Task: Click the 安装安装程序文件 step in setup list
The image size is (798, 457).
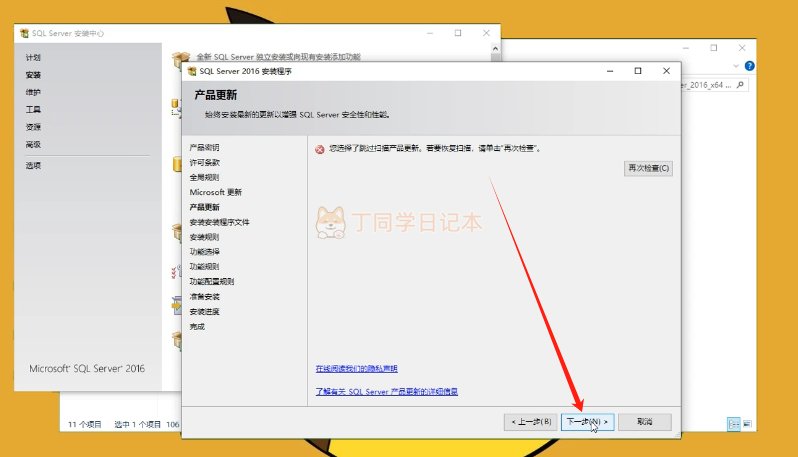Action: 219,222
